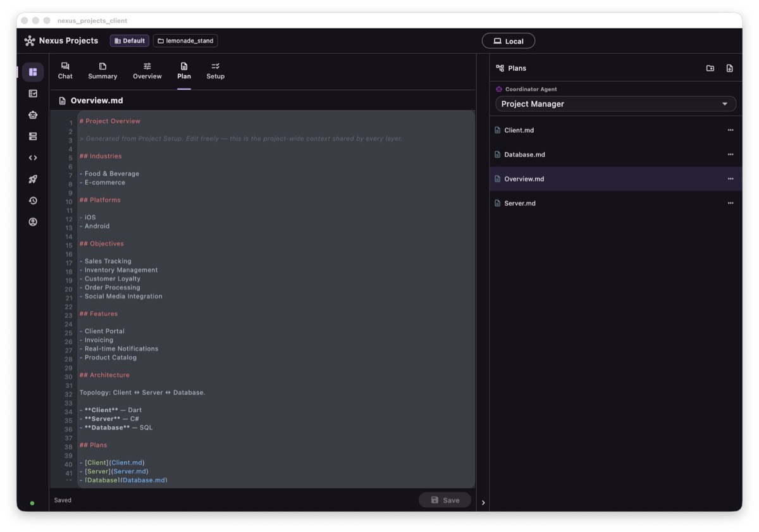Open Server.md in the plans list
This screenshot has height=532, width=759.
click(616, 203)
